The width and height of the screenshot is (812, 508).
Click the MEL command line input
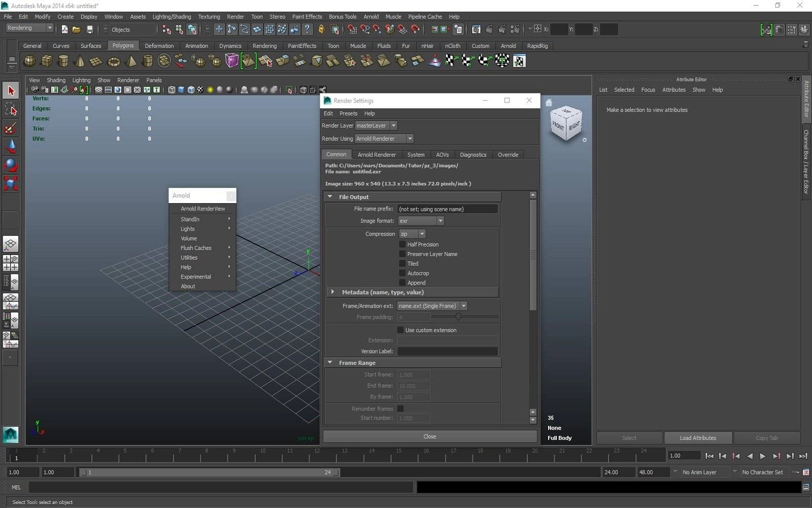221,487
